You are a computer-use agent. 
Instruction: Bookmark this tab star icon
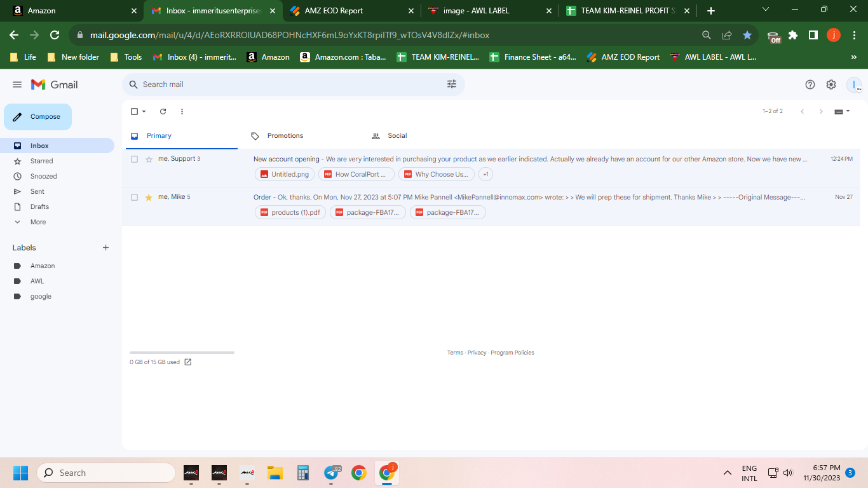(x=747, y=35)
